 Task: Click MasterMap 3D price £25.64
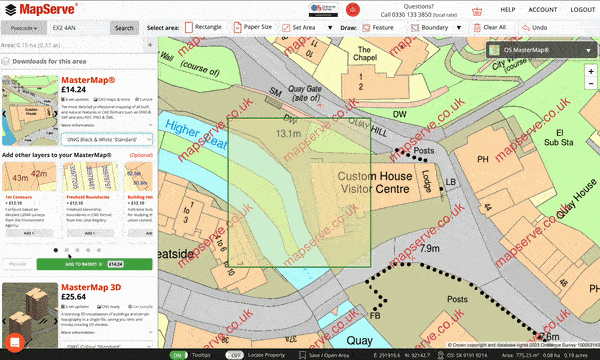73,297
